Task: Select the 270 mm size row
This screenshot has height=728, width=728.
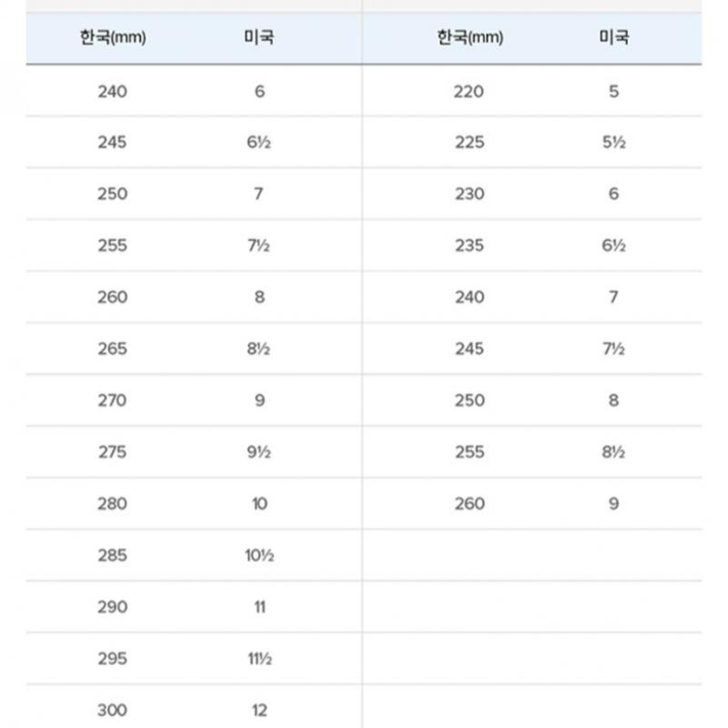Action: 113,400
